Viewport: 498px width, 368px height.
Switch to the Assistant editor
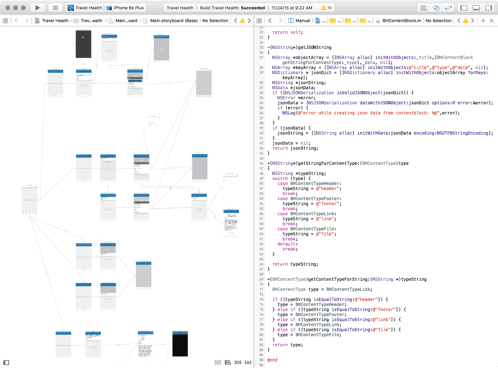tap(436, 8)
